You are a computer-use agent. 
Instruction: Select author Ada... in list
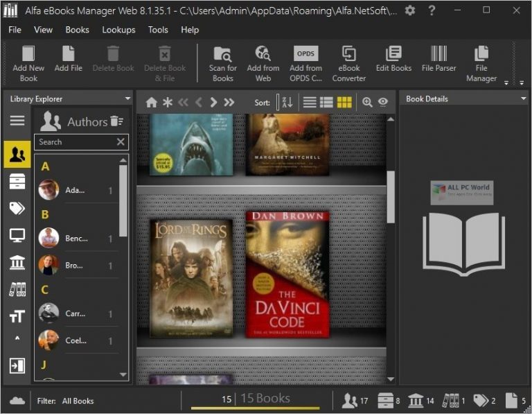coord(77,190)
